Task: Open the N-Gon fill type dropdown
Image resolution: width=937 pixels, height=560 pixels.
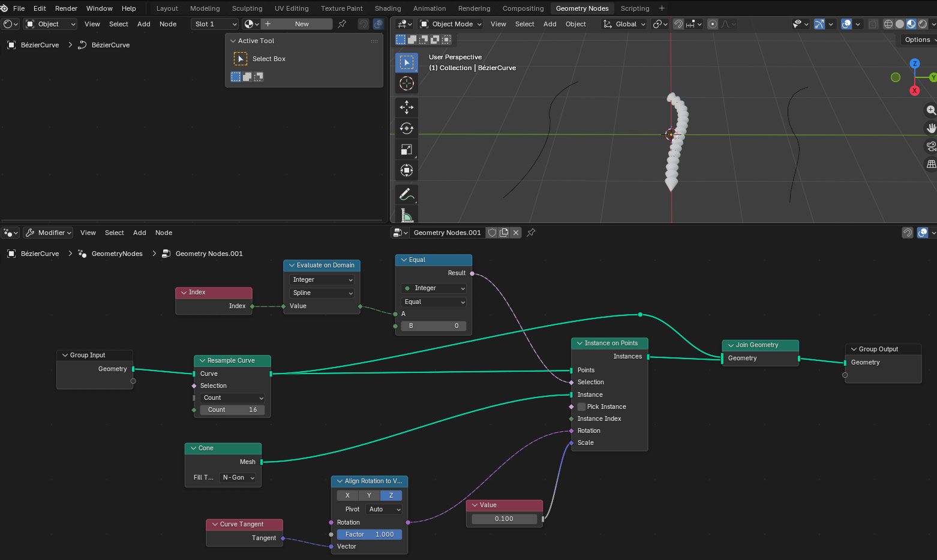Action: (x=238, y=477)
